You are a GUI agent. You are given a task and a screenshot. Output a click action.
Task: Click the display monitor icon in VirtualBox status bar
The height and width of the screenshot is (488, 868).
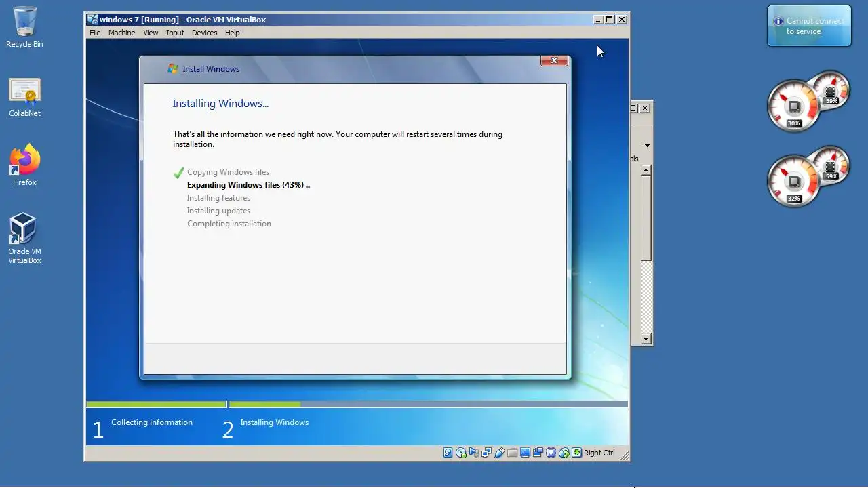[525, 453]
